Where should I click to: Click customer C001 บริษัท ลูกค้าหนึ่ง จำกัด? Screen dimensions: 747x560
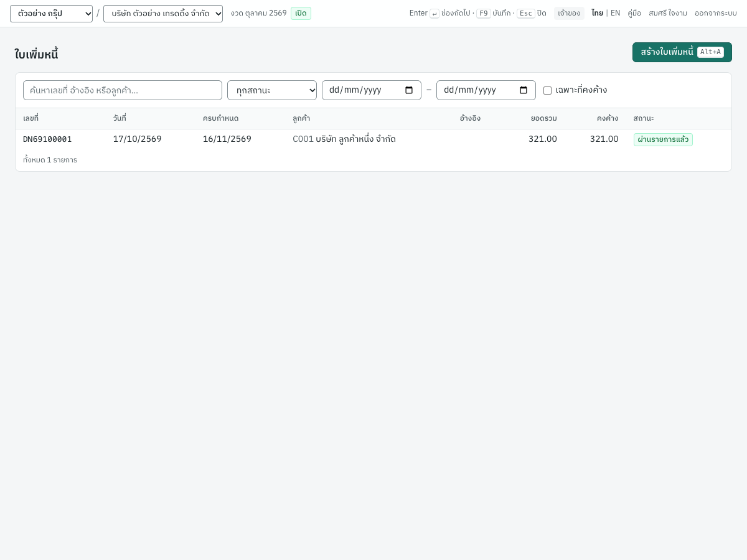pos(344,139)
